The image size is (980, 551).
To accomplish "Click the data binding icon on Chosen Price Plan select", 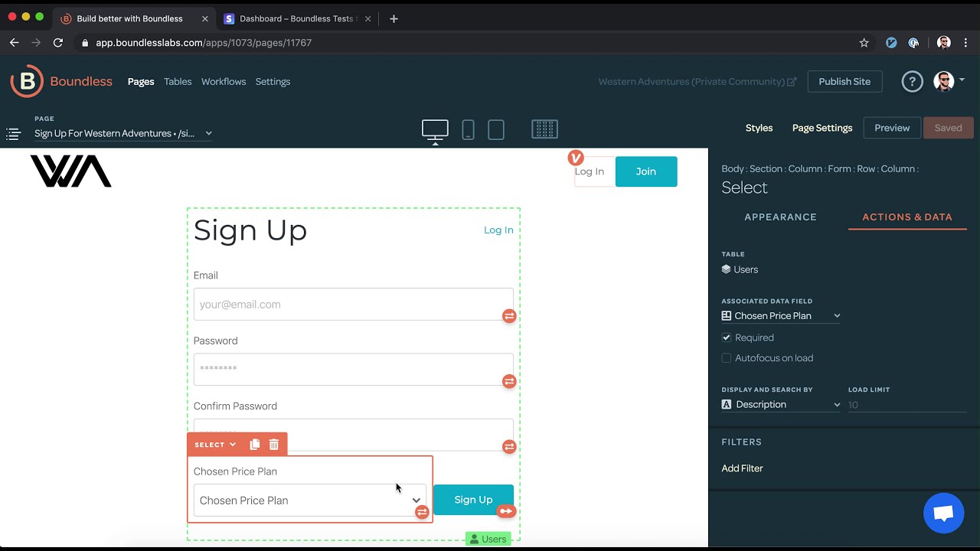I will (x=422, y=512).
